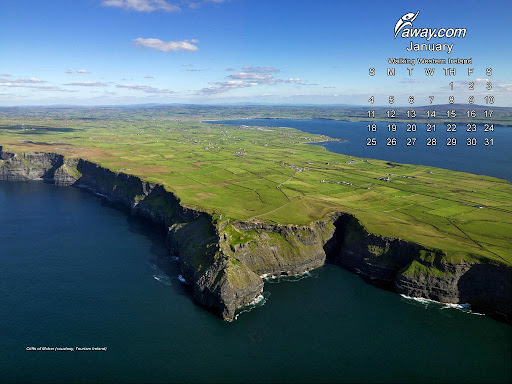Select January 3 on the calendar
512x384 pixels.
coord(489,86)
